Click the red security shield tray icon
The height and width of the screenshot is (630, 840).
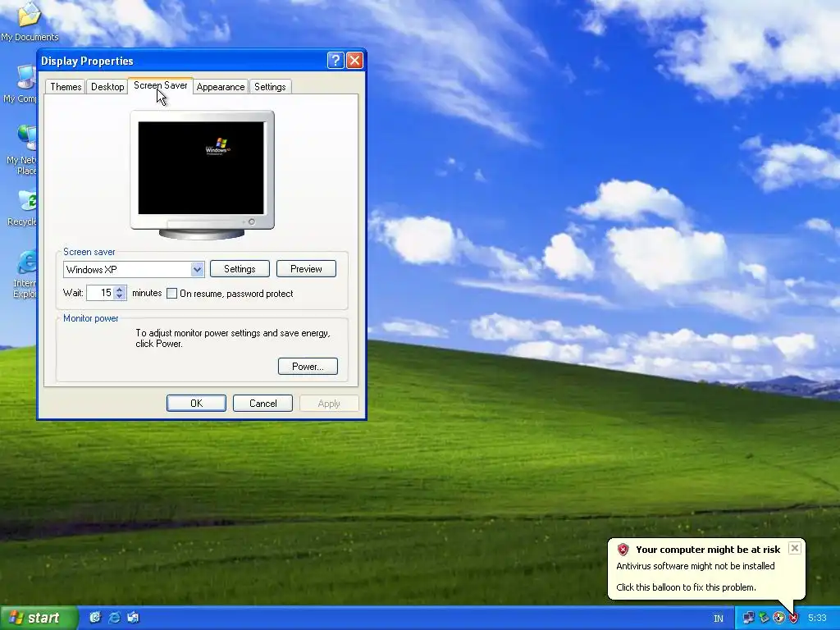[x=793, y=619]
